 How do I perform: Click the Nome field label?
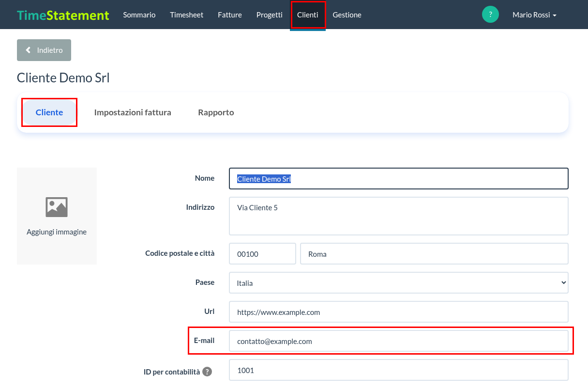coord(205,178)
